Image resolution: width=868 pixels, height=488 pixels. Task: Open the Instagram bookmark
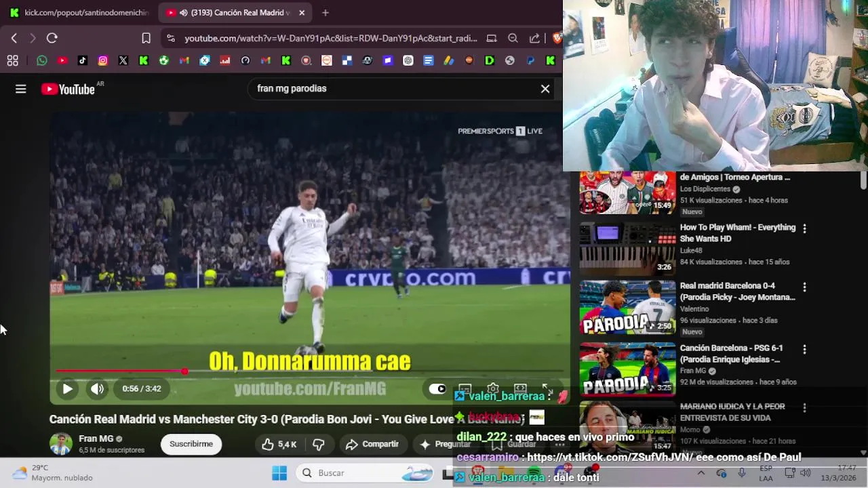click(103, 60)
